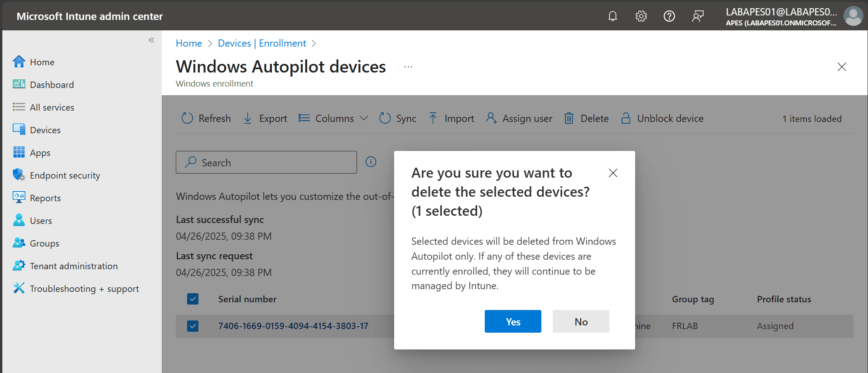Sort by Serial number column header
868x373 pixels.
coord(247,299)
